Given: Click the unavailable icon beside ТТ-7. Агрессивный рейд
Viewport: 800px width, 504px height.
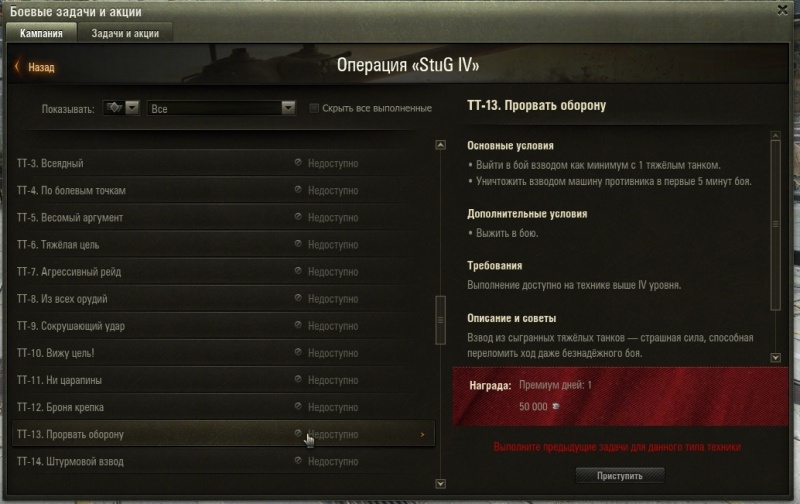Looking at the screenshot, I should pos(298,271).
